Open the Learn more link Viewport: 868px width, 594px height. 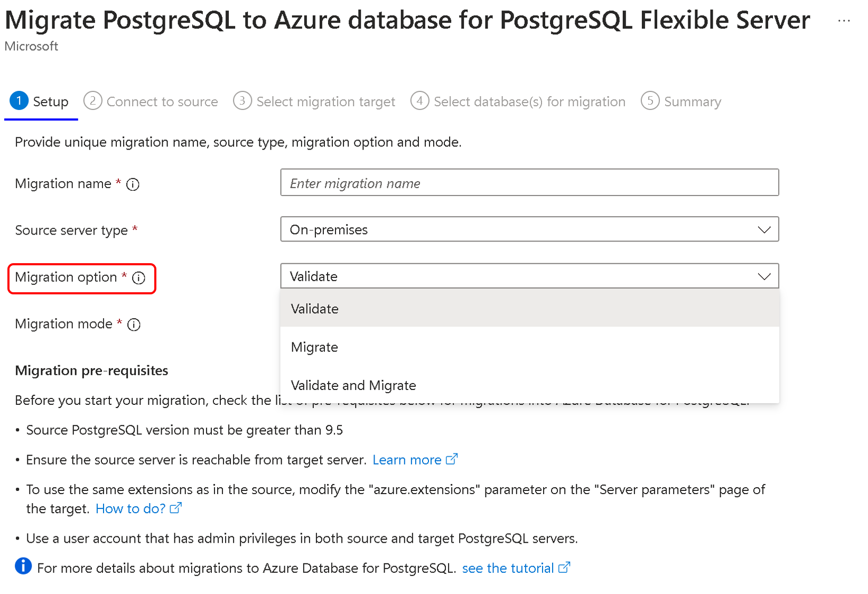[407, 460]
